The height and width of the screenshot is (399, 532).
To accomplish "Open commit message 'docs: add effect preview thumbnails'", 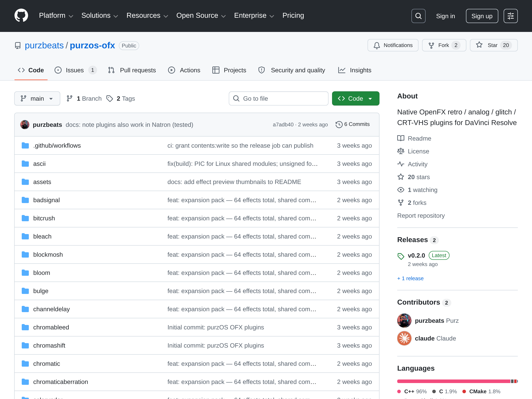I will point(234,182).
